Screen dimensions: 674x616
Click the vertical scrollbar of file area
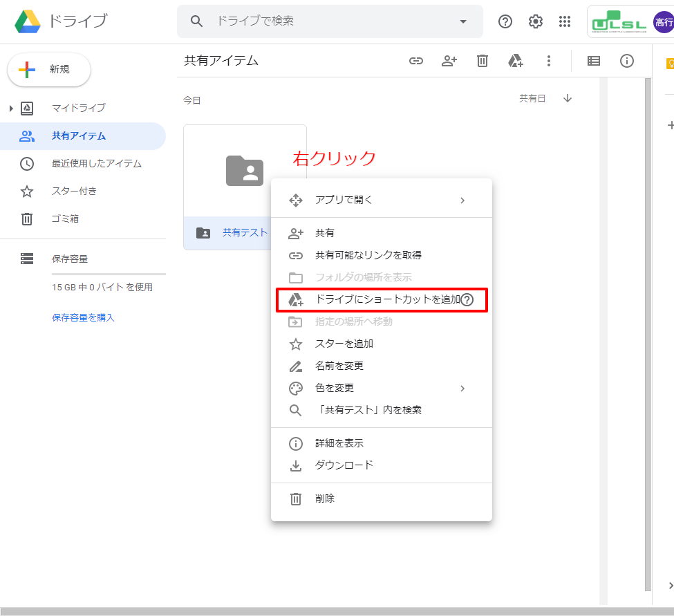tap(648, 335)
